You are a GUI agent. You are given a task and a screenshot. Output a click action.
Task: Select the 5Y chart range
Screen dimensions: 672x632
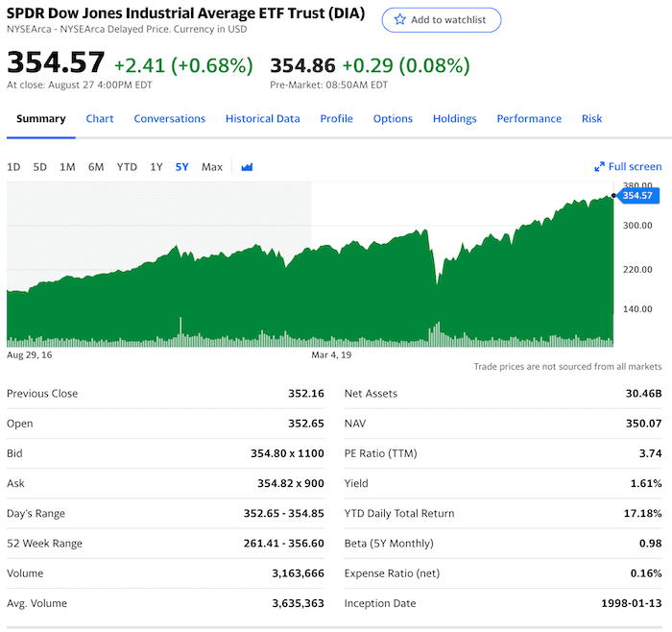click(182, 167)
